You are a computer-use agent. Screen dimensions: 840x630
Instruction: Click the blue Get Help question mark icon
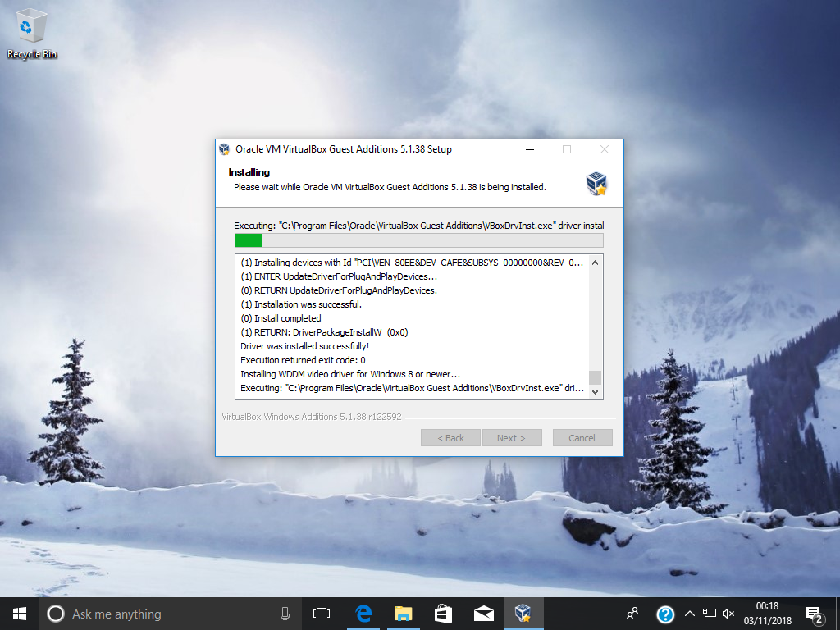tap(665, 614)
